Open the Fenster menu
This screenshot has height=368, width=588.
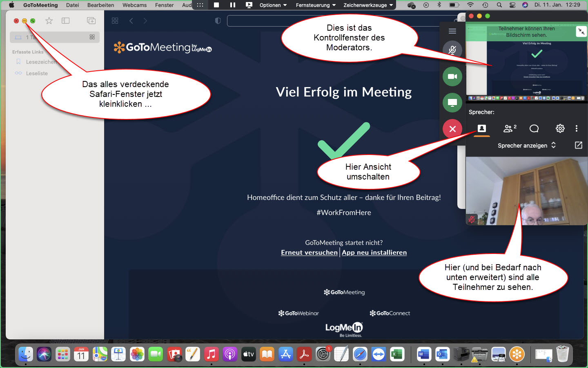[165, 5]
